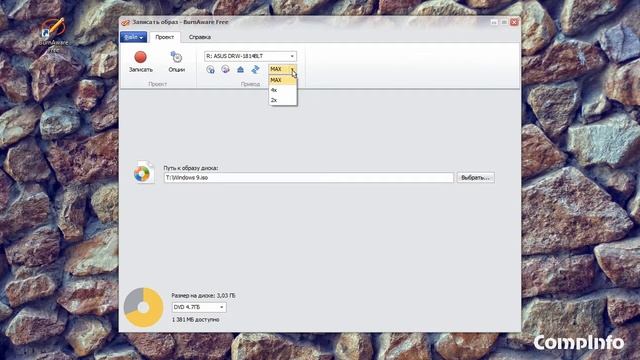
Task: Open the blue Файл menu
Action: point(133,37)
